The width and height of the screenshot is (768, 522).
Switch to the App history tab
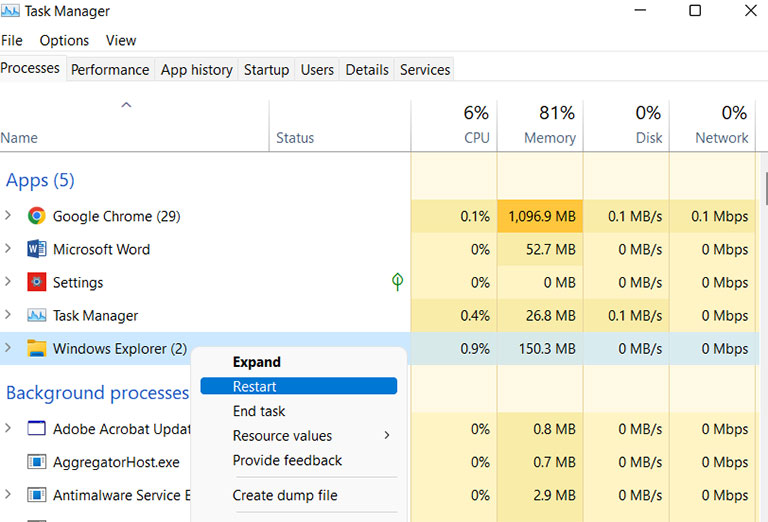pyautogui.click(x=196, y=70)
